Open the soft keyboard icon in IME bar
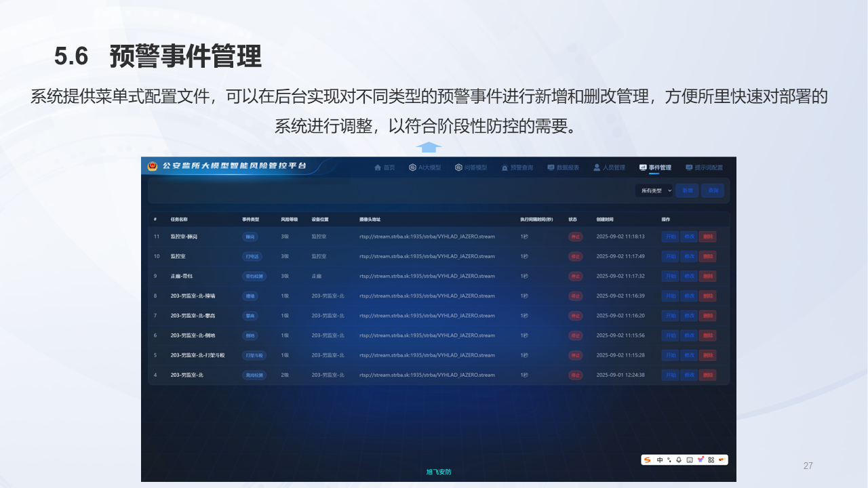Screen dimensions: 868x488 (690, 460)
